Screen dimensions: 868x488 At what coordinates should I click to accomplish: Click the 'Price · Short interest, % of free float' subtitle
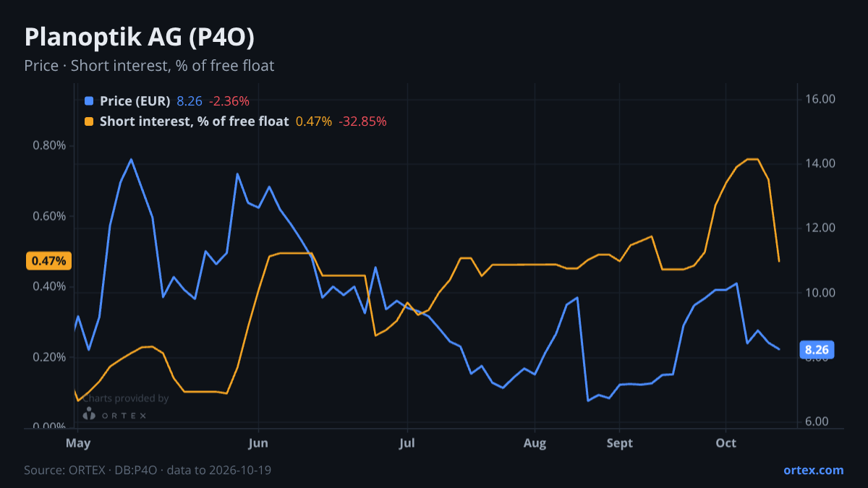(149, 66)
